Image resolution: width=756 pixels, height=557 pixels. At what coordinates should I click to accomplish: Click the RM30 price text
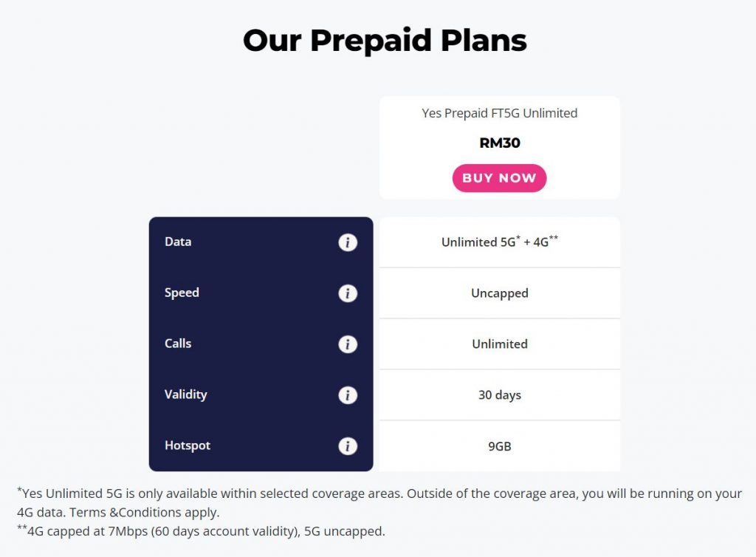pyautogui.click(x=500, y=143)
